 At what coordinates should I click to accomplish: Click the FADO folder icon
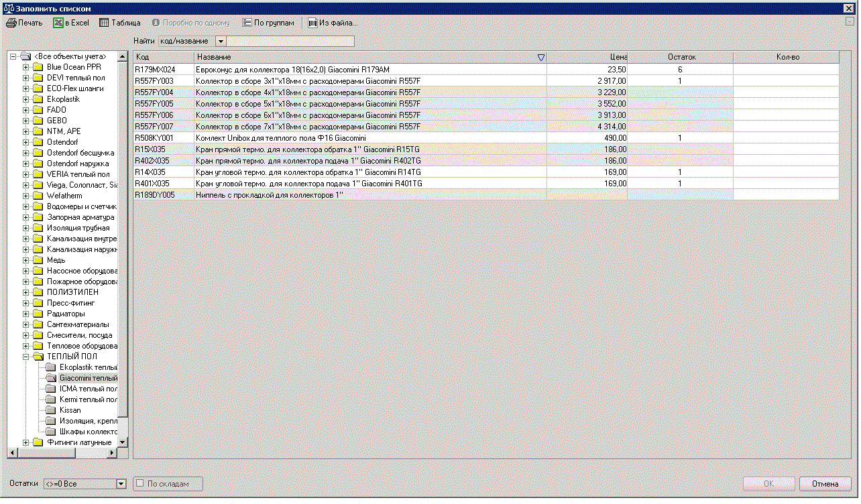pyautogui.click(x=38, y=110)
